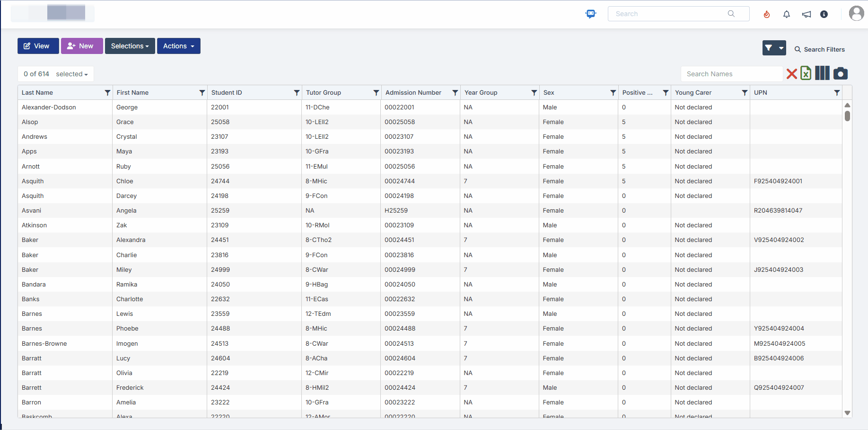Filter the Last Name column

tap(107, 93)
